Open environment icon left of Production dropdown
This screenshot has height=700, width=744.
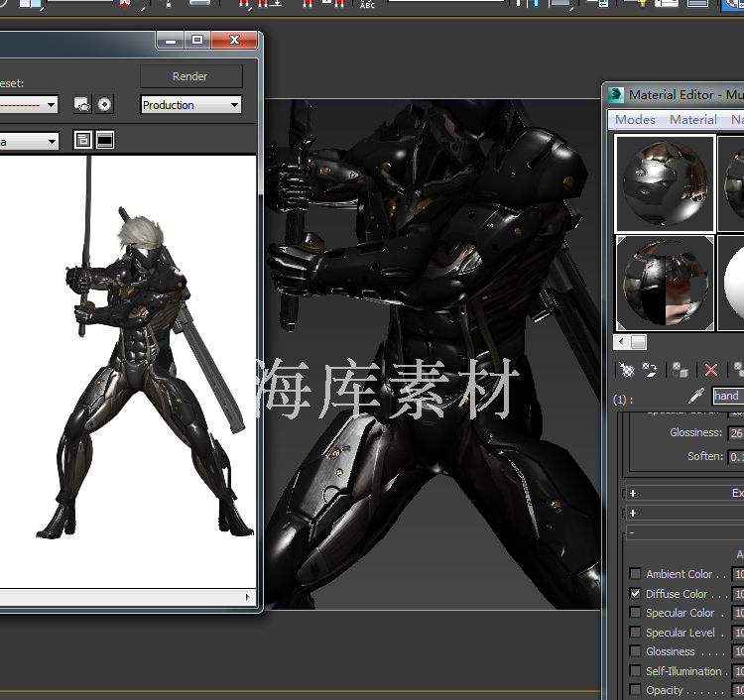[82, 104]
